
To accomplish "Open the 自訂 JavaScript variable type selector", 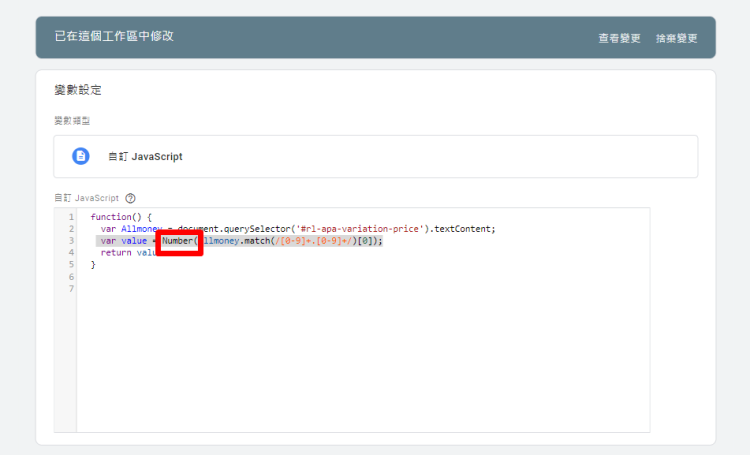I will click(375, 156).
